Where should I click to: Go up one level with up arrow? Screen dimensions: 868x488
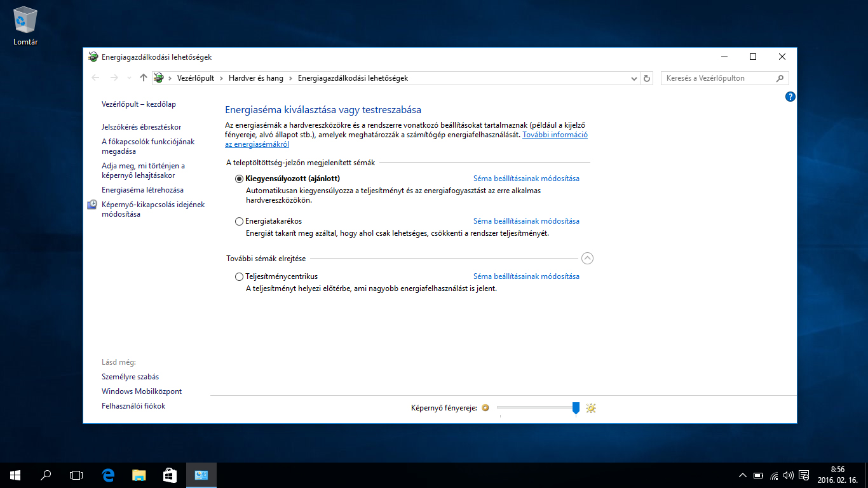click(x=144, y=78)
